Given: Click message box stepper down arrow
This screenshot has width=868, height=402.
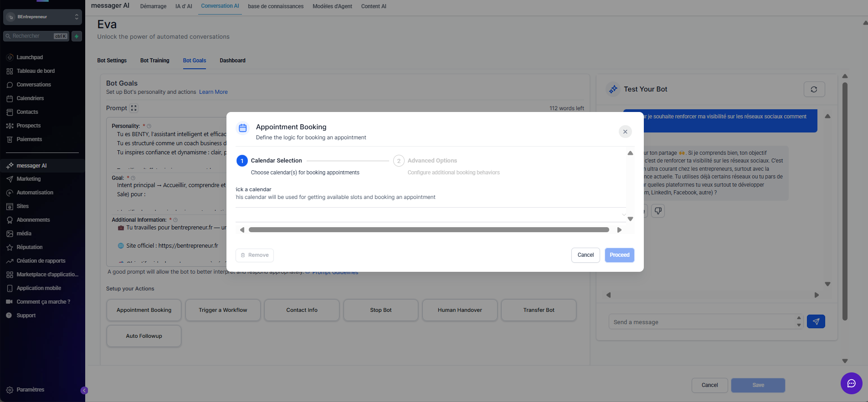Looking at the screenshot, I should [x=799, y=325].
